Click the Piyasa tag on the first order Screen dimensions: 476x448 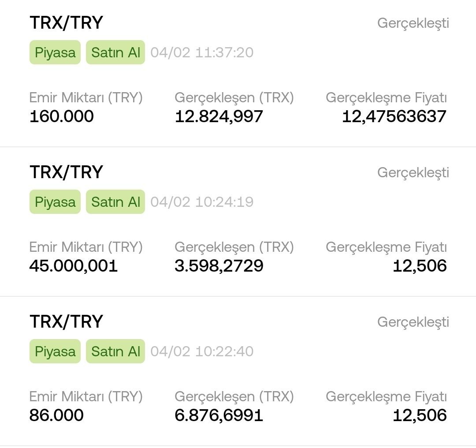(x=55, y=52)
